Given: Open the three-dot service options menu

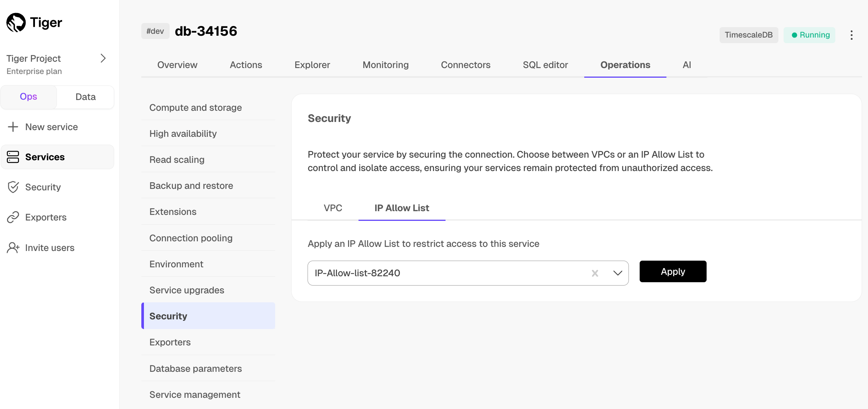Looking at the screenshot, I should click(x=851, y=35).
